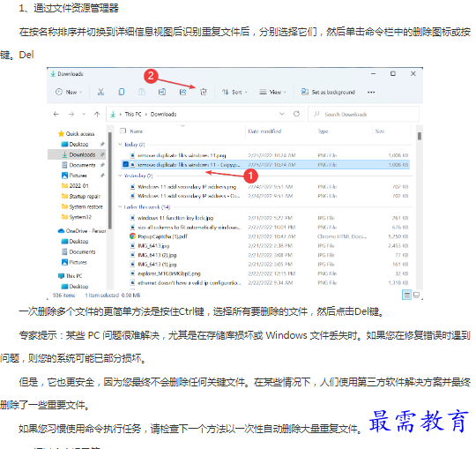Switch to large thumbnails view via status bar icon
The height and width of the screenshot is (449, 476).
pos(416,295)
